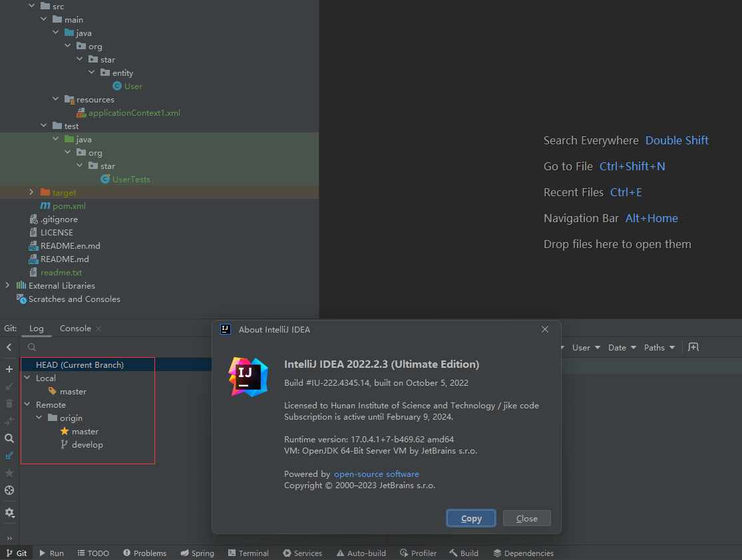
Task: Open the Build tool window
Action: [464, 553]
